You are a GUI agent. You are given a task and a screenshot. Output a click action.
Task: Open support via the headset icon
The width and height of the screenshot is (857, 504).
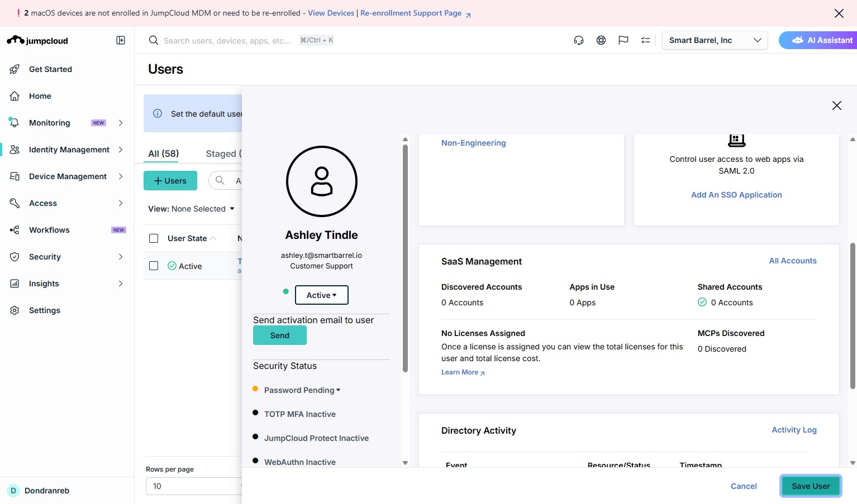(579, 40)
